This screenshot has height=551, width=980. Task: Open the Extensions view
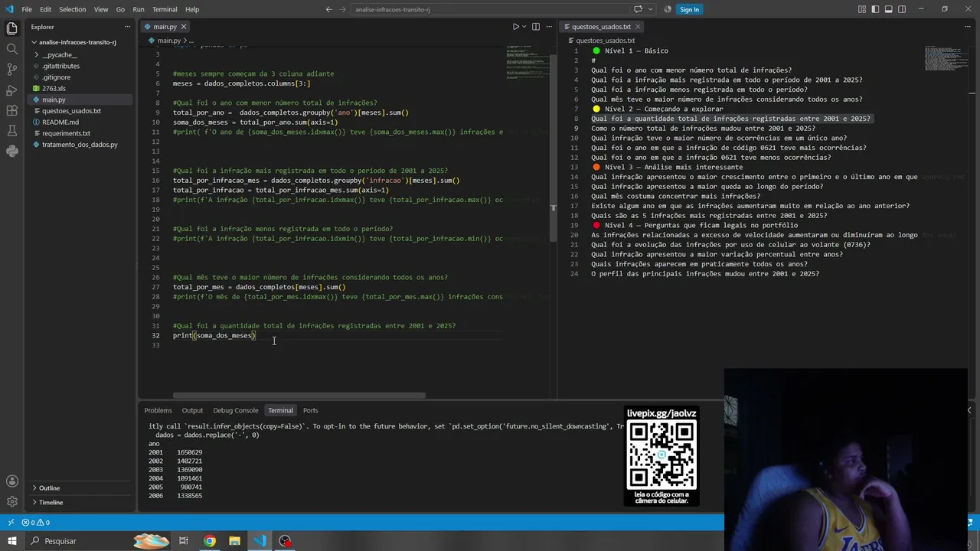pos(11,111)
